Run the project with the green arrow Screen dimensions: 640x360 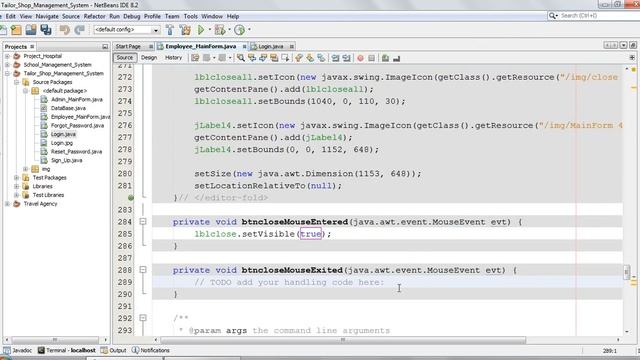point(201,30)
